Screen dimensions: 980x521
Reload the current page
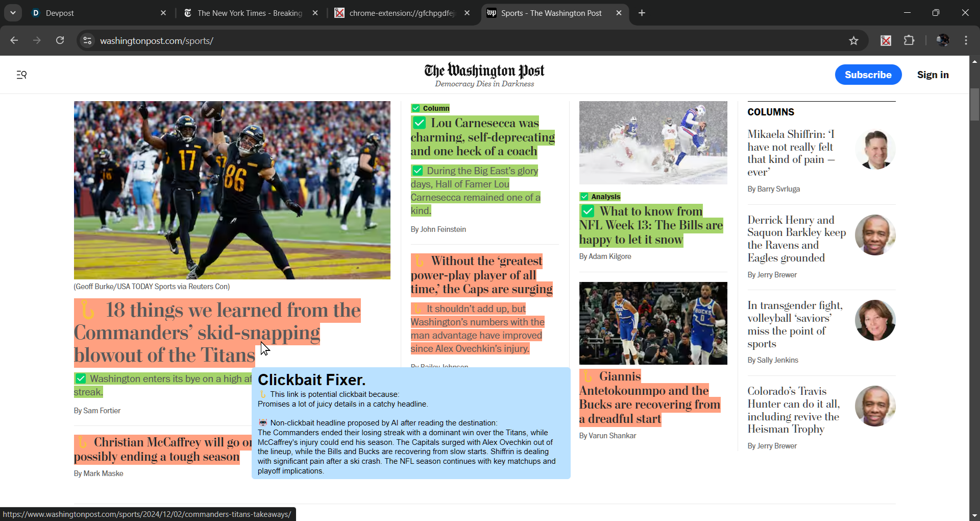point(60,40)
